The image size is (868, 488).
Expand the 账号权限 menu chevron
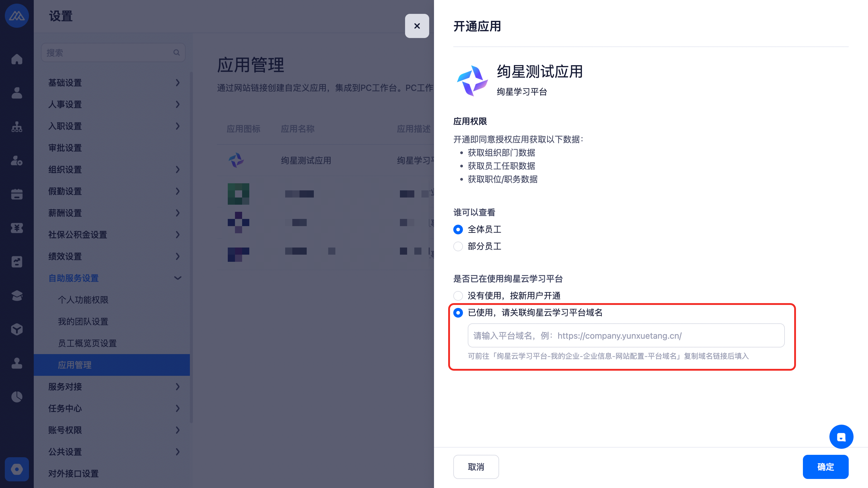178,430
